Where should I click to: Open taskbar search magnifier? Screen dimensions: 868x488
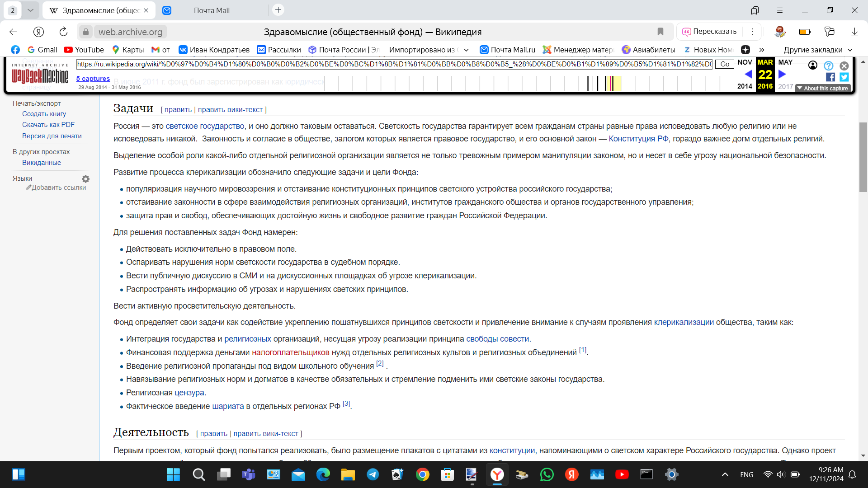coord(198,474)
